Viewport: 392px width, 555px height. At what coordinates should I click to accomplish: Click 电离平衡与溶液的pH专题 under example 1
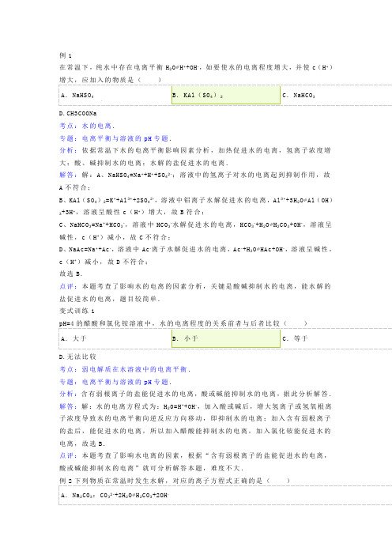[x=125, y=138]
